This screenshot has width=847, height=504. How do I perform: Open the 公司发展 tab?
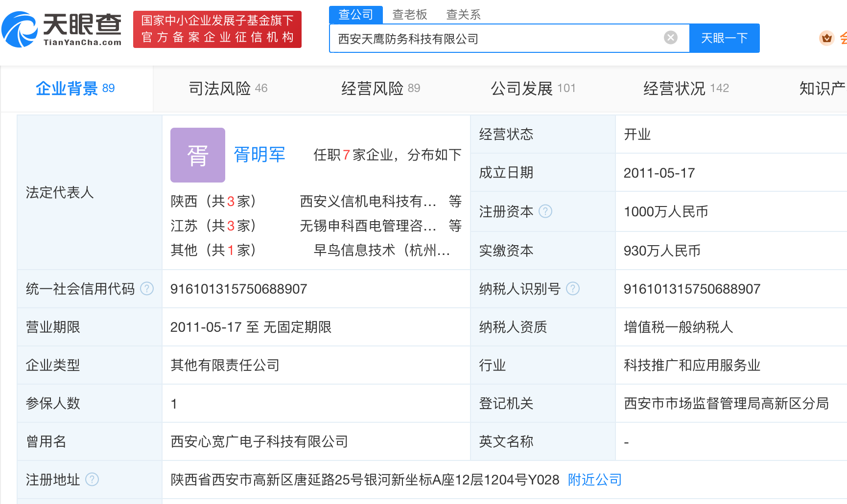point(533,89)
